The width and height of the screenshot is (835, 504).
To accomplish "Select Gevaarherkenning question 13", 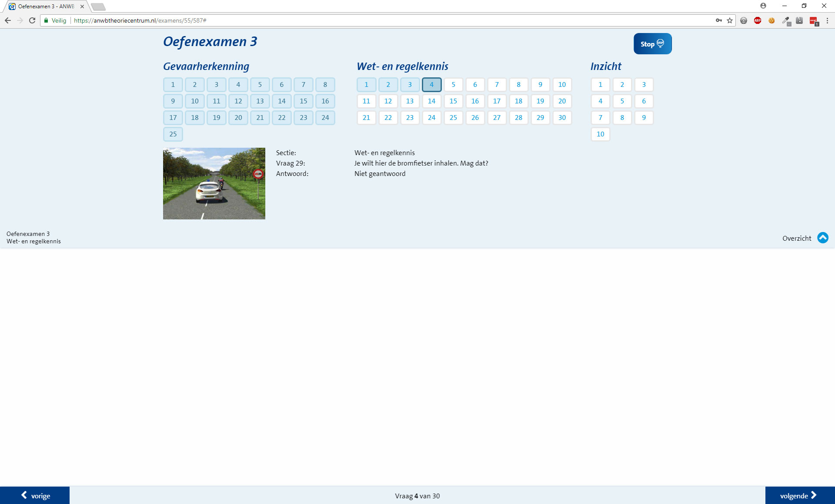I will point(260,101).
